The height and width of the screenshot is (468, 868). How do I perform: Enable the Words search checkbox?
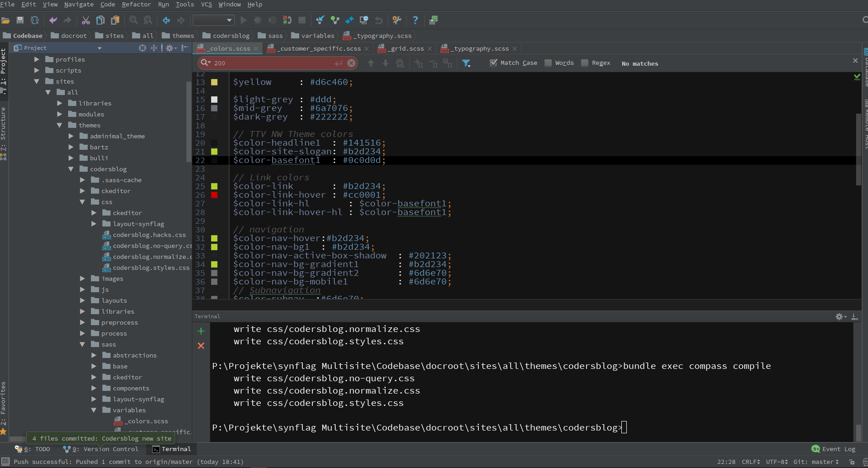[548, 63]
